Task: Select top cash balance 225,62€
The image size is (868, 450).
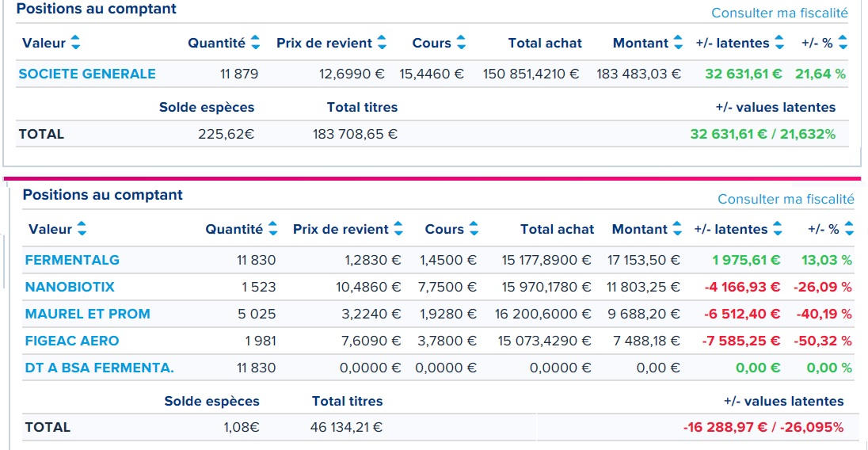Action: 226,134
